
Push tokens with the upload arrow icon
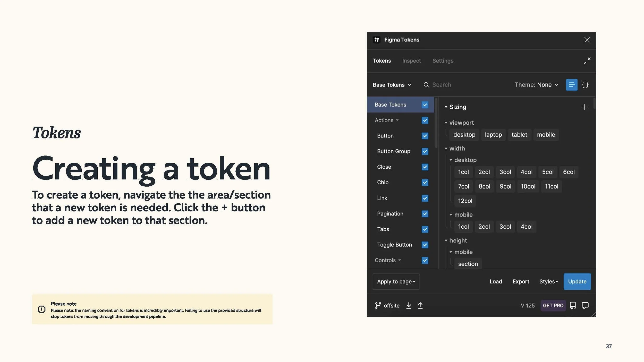(x=420, y=305)
